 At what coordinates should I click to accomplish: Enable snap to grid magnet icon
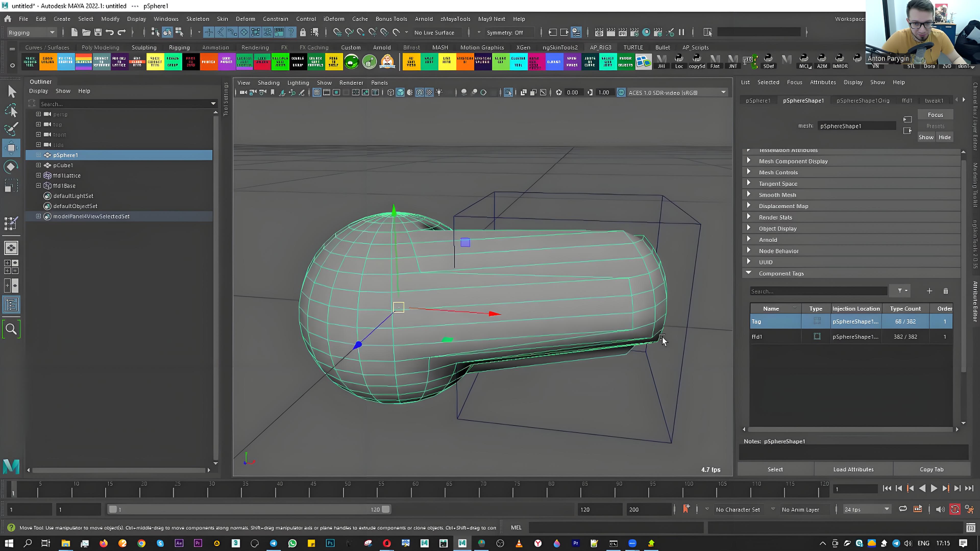click(x=337, y=32)
